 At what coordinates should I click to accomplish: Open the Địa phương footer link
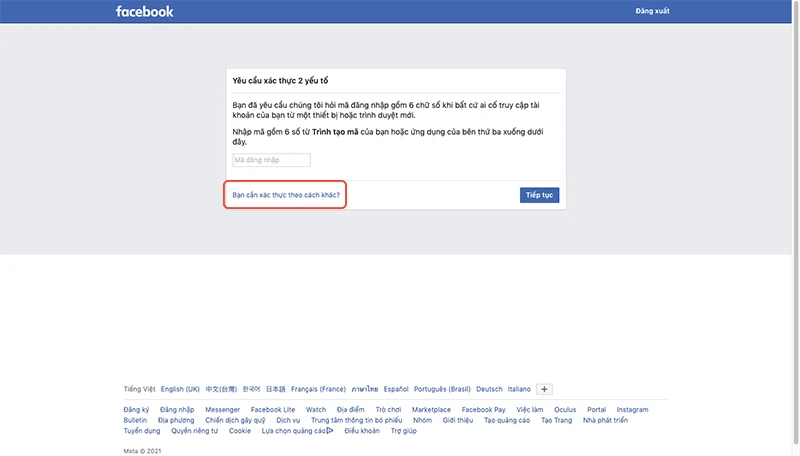176,420
